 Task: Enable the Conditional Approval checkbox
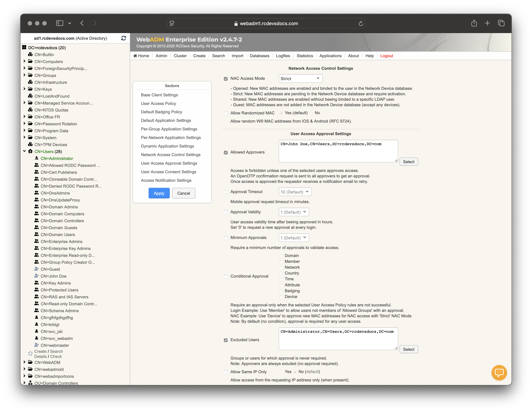click(x=226, y=276)
